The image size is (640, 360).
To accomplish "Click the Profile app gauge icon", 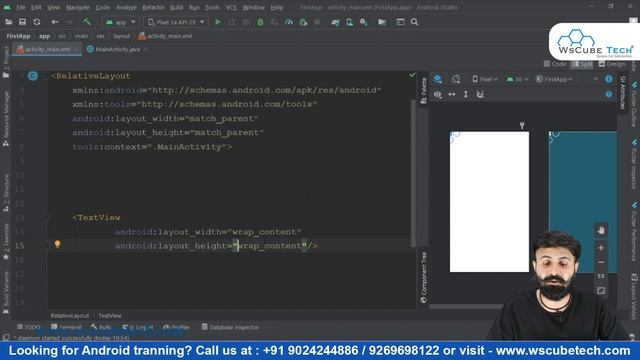I will 289,22.
